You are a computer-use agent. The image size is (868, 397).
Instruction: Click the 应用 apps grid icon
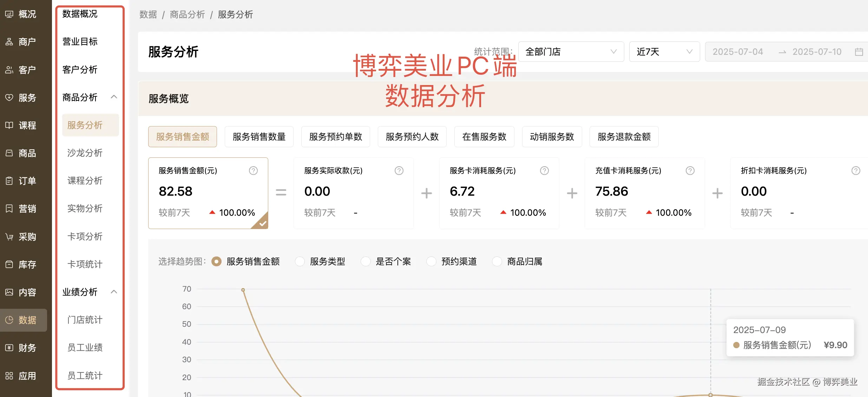(9, 376)
